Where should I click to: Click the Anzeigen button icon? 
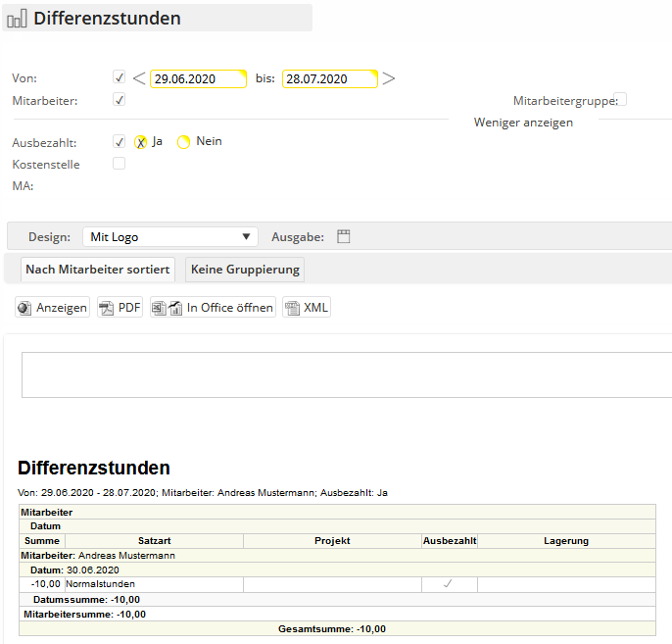click(x=24, y=308)
